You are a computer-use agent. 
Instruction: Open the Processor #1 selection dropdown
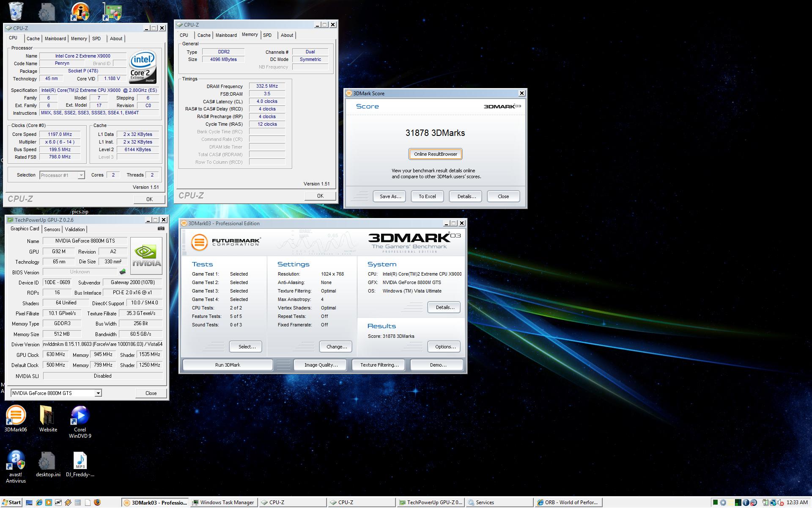[x=62, y=175]
